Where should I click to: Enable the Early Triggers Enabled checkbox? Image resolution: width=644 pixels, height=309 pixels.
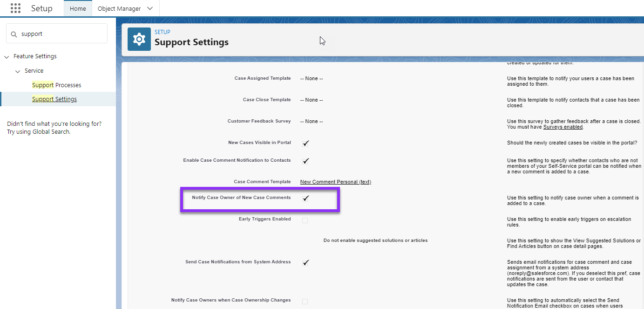(x=305, y=220)
